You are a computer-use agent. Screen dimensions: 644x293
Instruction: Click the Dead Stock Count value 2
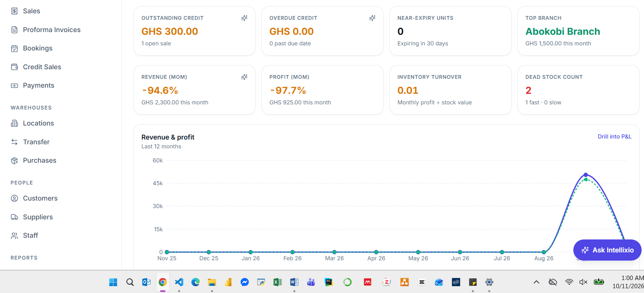[x=528, y=90]
